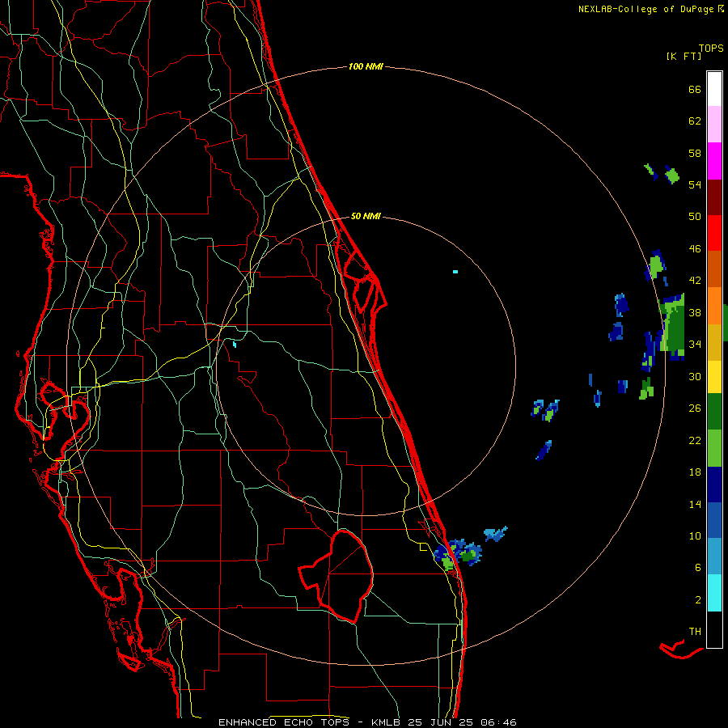Click legend value 6
Viewport: 728px width, 728px height.
coord(697,568)
